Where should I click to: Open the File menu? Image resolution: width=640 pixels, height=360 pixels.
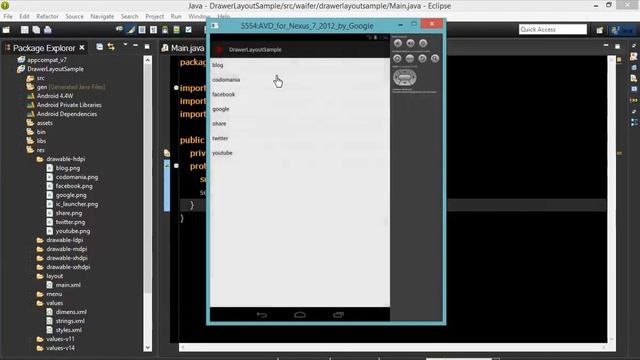8,16
